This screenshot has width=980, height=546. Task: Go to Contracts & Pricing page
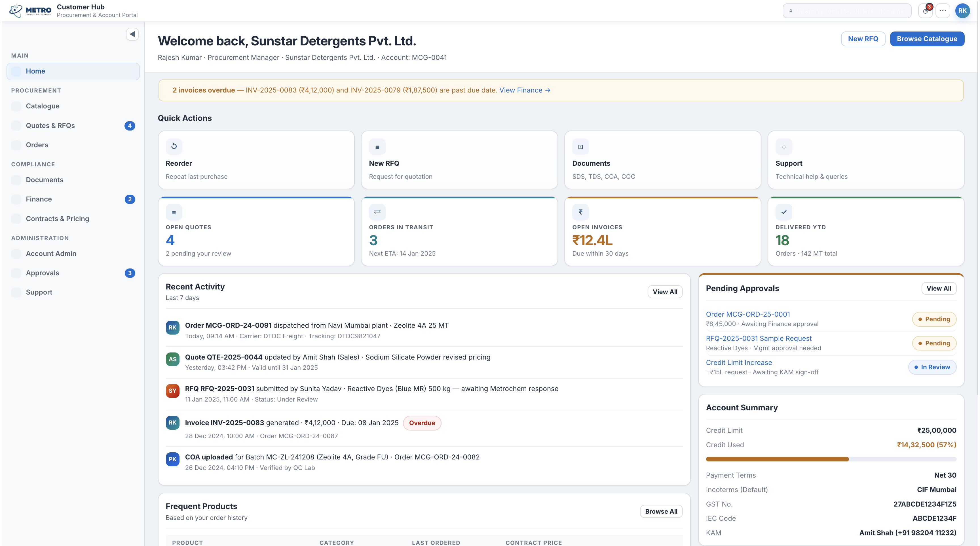(x=58, y=219)
